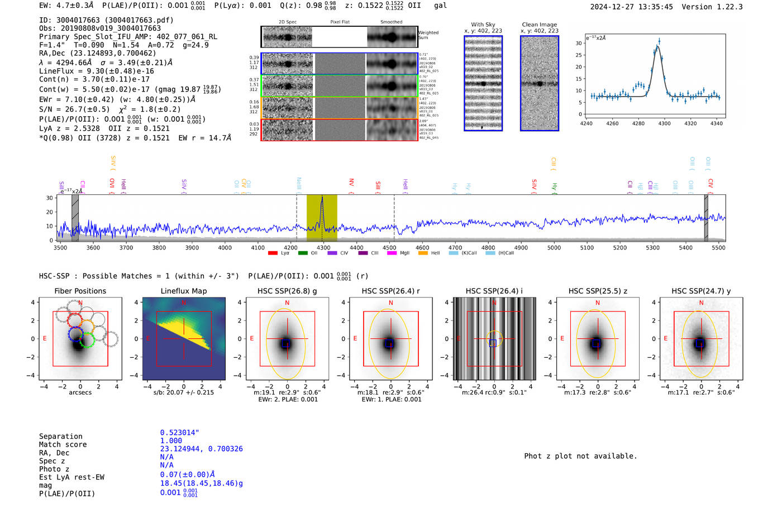The width and height of the screenshot is (782, 532).
Task: Click the yellow highlighted region in full spectrum
Action: [x=322, y=218]
